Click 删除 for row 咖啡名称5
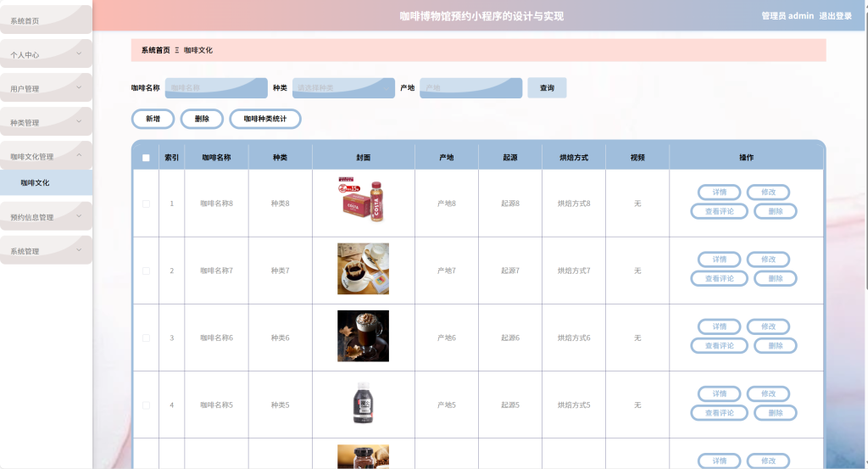This screenshot has height=469, width=868. [x=776, y=413]
